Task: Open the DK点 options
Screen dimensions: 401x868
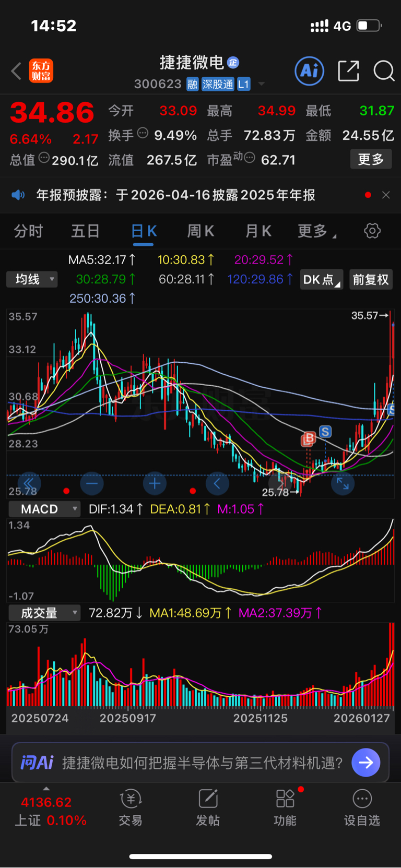Action: 322,280
